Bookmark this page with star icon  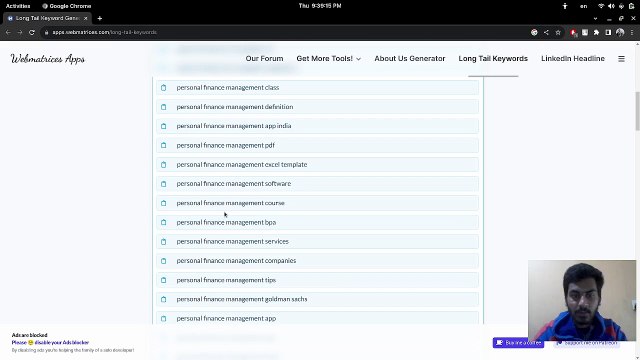558,32
